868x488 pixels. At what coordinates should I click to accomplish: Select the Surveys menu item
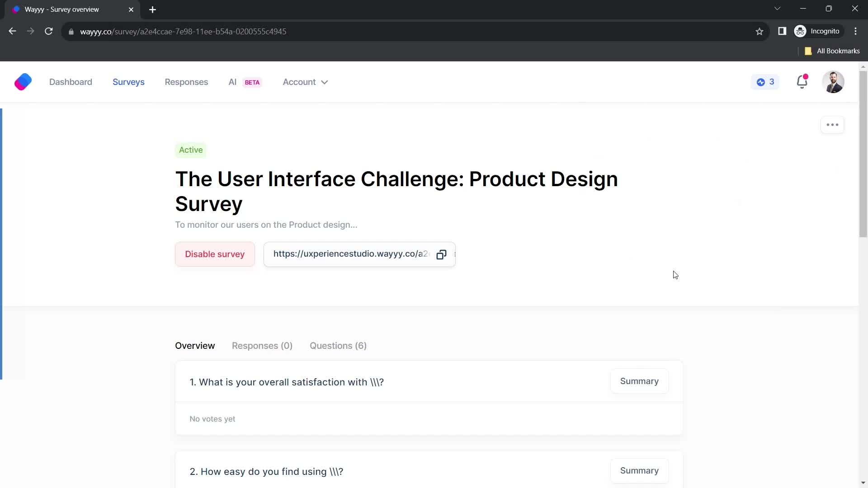[128, 82]
